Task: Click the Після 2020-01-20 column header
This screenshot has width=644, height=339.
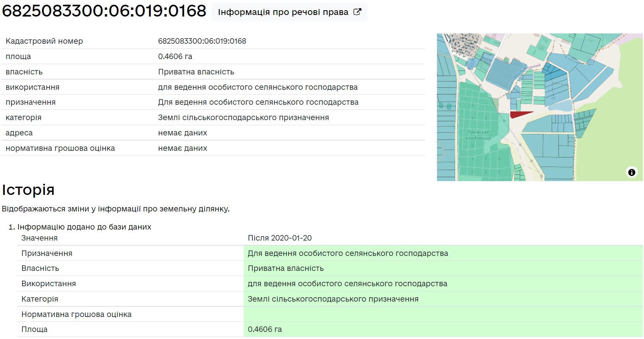Action: [279, 238]
